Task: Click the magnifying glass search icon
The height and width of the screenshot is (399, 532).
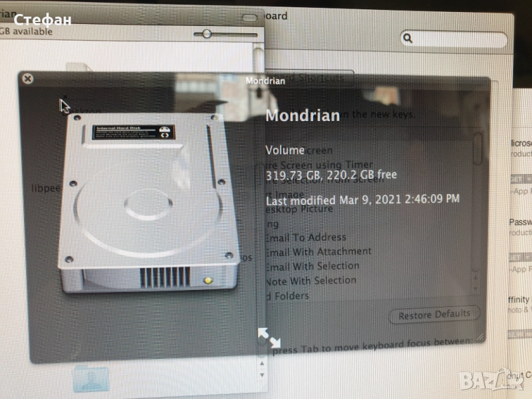Action: [409, 39]
